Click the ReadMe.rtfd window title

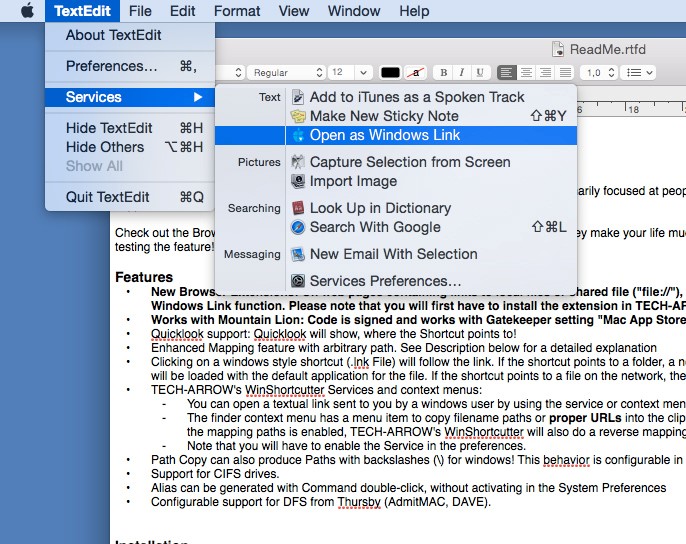(x=608, y=49)
